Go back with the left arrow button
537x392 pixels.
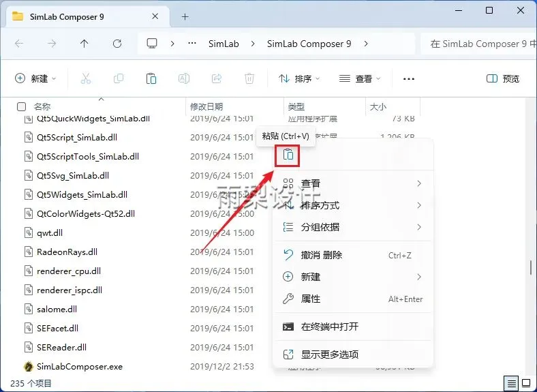[19, 44]
